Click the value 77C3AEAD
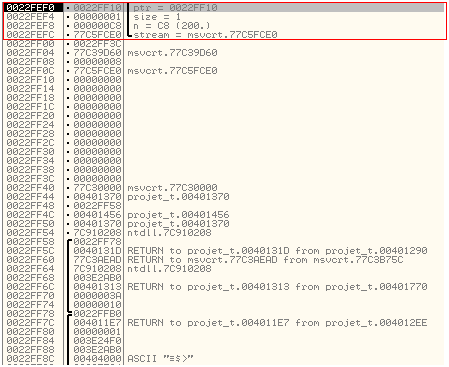Screen dimensions: 449x367 (x=97, y=260)
